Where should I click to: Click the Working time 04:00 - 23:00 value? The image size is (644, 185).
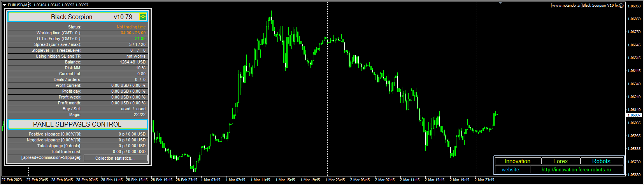click(133, 33)
